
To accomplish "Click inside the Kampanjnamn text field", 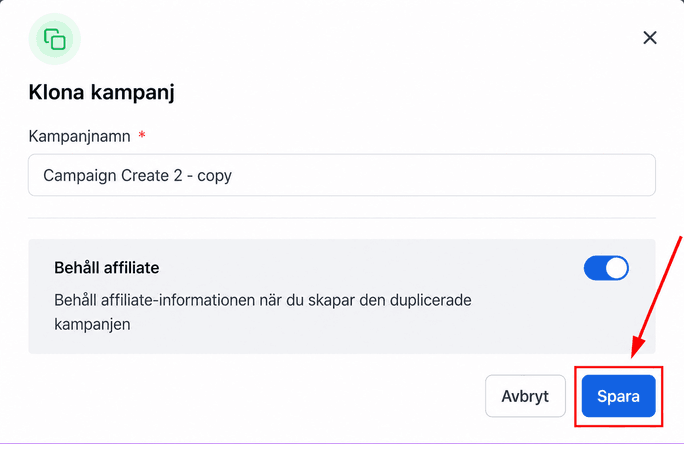I will click(342, 175).
